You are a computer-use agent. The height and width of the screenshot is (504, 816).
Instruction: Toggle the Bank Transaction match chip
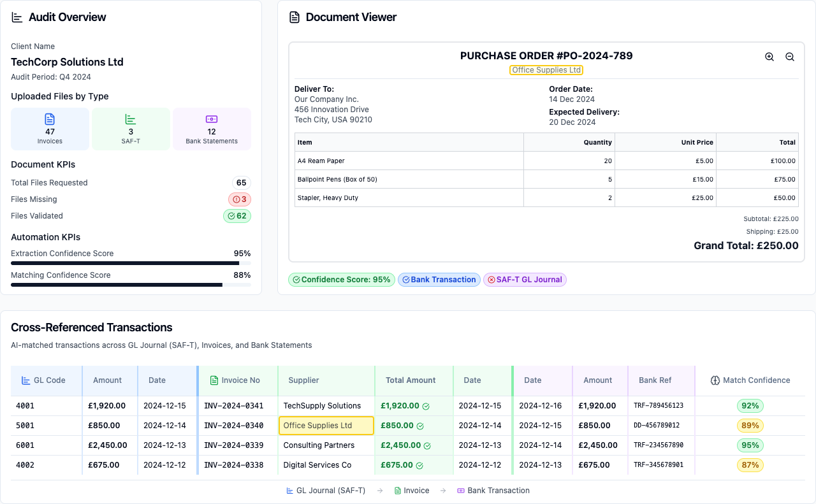(x=439, y=280)
